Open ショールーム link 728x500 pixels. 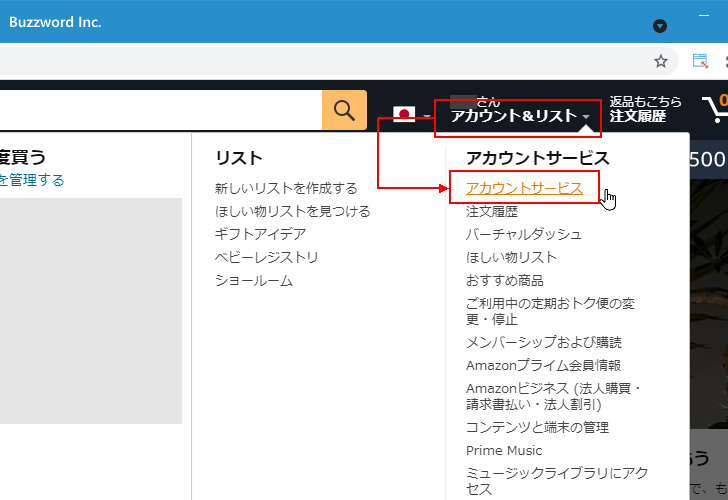click(x=254, y=280)
